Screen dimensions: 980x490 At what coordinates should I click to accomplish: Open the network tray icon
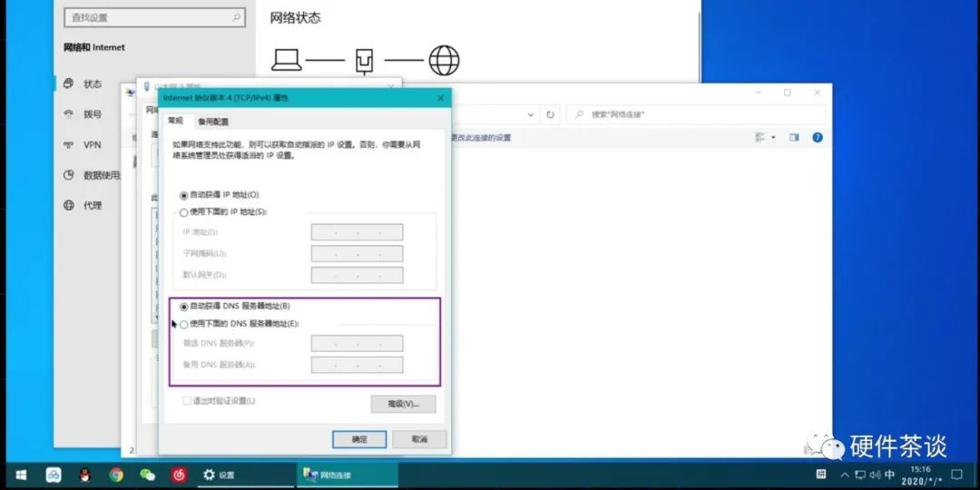pyautogui.click(x=860, y=475)
